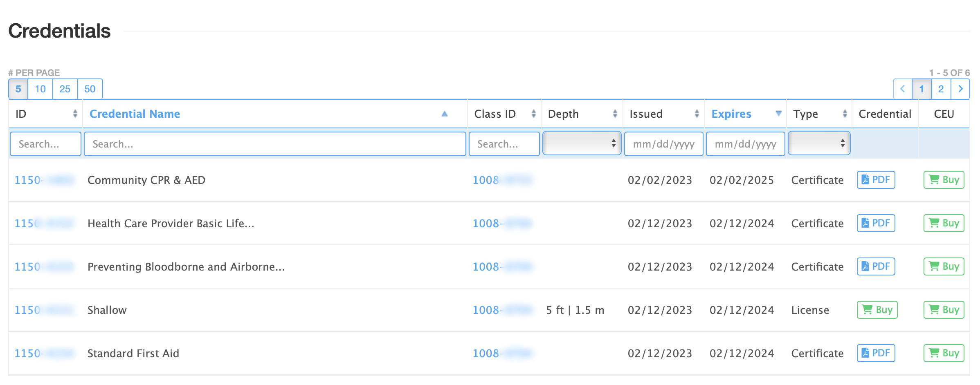The width and height of the screenshot is (980, 385).
Task: Download PDF for Community CPR & AED
Action: 875,180
